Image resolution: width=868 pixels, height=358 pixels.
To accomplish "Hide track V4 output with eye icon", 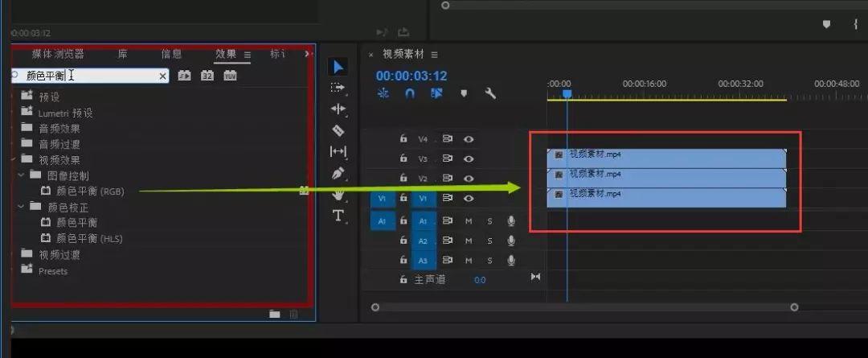I will [469, 139].
